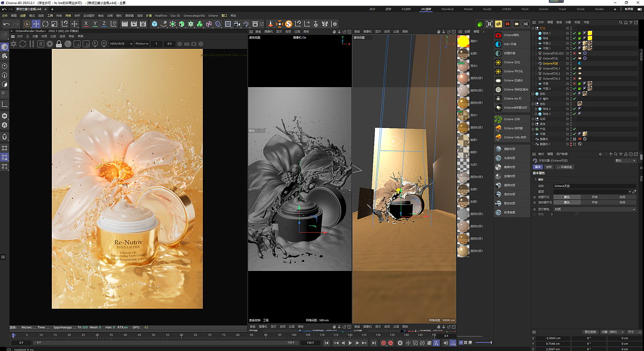Open the HDR/sRGB dropdown
Image resolution: width=644 pixels, height=351 pixels.
122,44
